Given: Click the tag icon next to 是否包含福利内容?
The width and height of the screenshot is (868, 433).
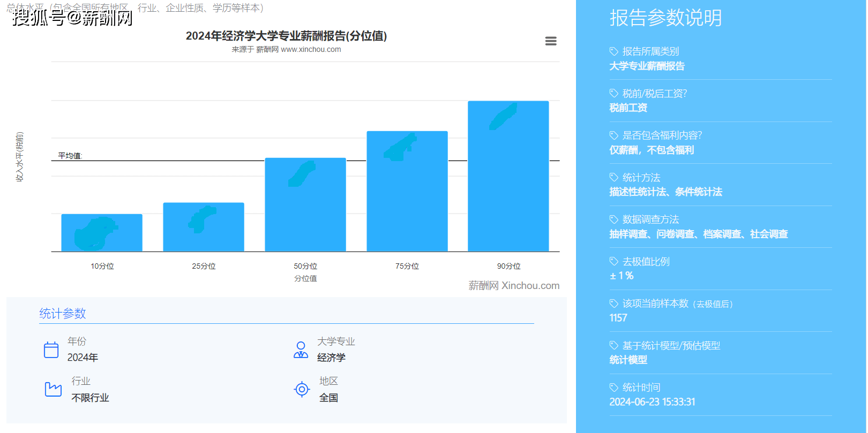Looking at the screenshot, I should tap(614, 135).
